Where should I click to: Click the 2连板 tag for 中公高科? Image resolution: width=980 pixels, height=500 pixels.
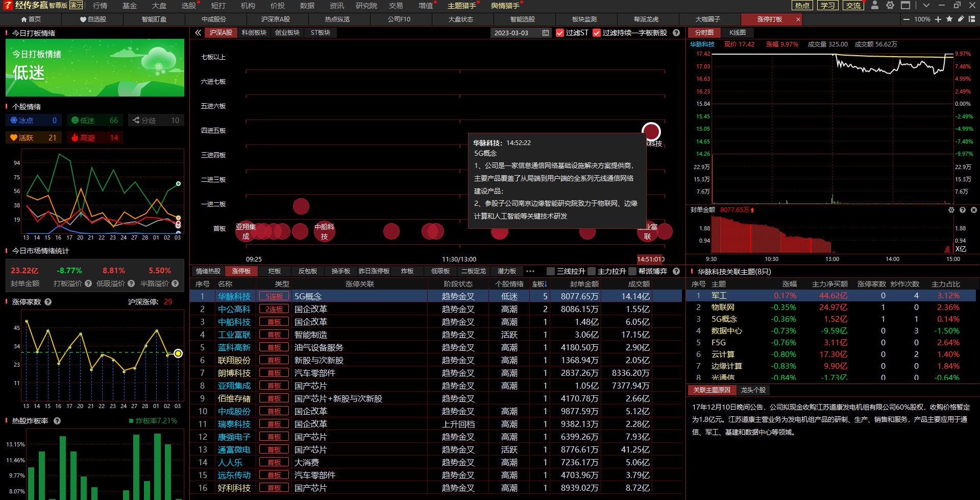[274, 309]
